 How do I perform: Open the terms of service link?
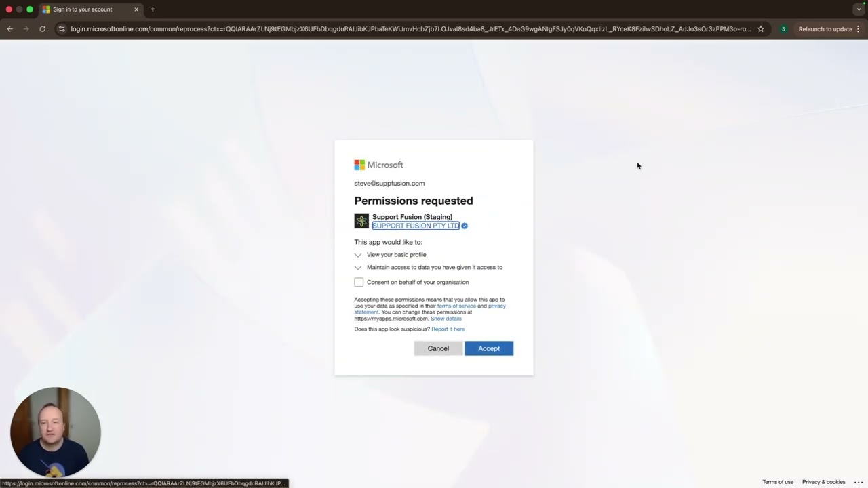[456, 306]
